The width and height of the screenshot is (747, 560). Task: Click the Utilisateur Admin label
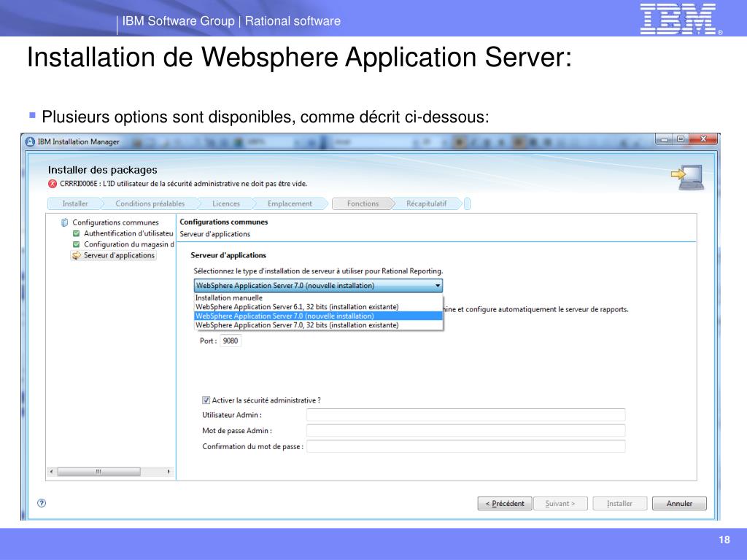click(232, 415)
